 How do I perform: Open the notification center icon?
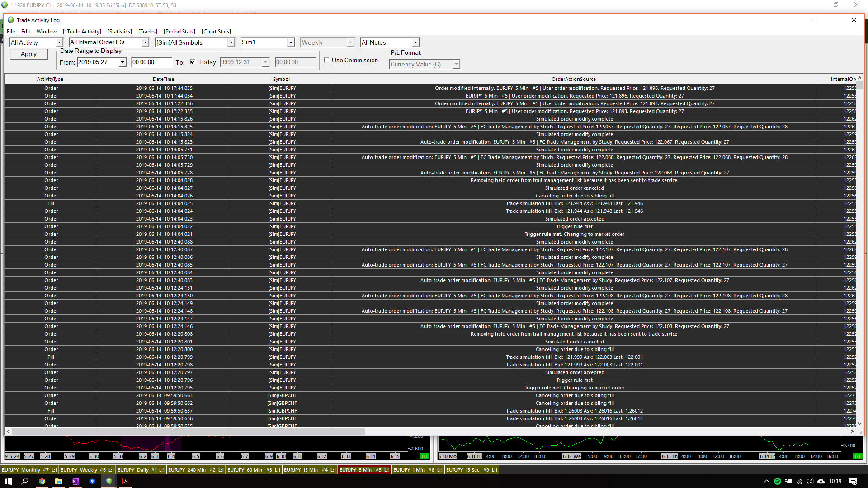coord(853,481)
